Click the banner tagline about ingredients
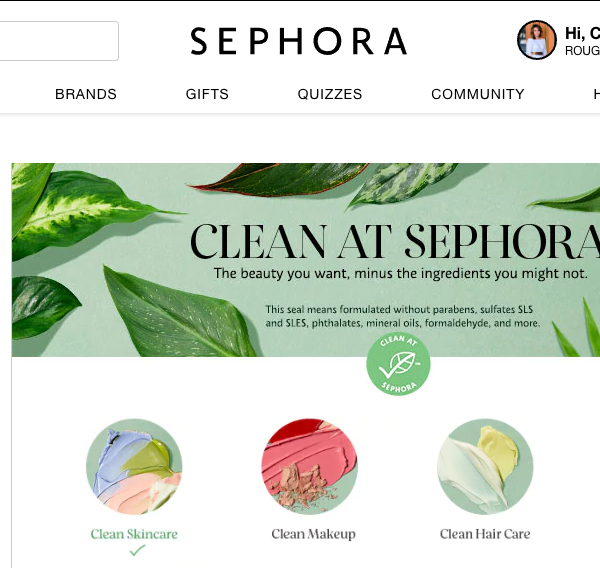600x568 pixels. point(400,273)
